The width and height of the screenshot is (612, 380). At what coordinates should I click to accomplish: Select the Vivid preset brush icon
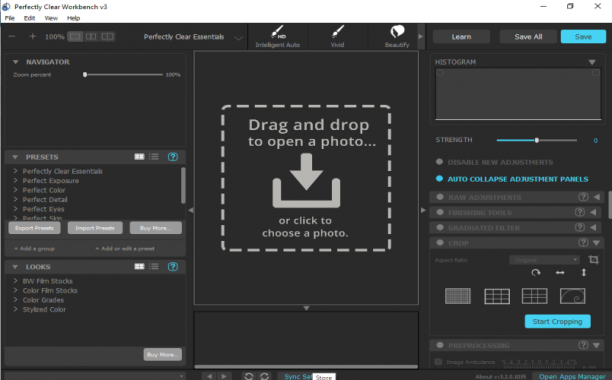(x=338, y=32)
